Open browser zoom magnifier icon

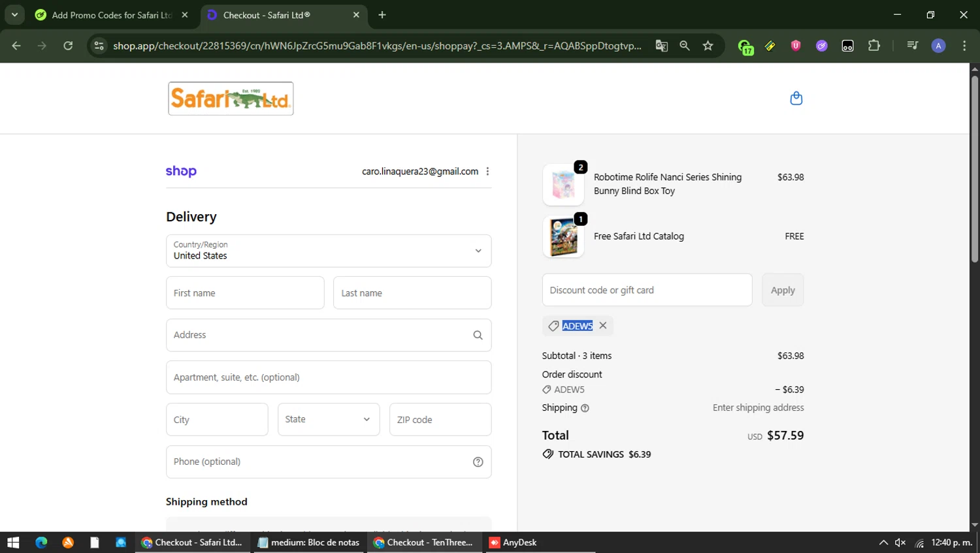(x=684, y=46)
